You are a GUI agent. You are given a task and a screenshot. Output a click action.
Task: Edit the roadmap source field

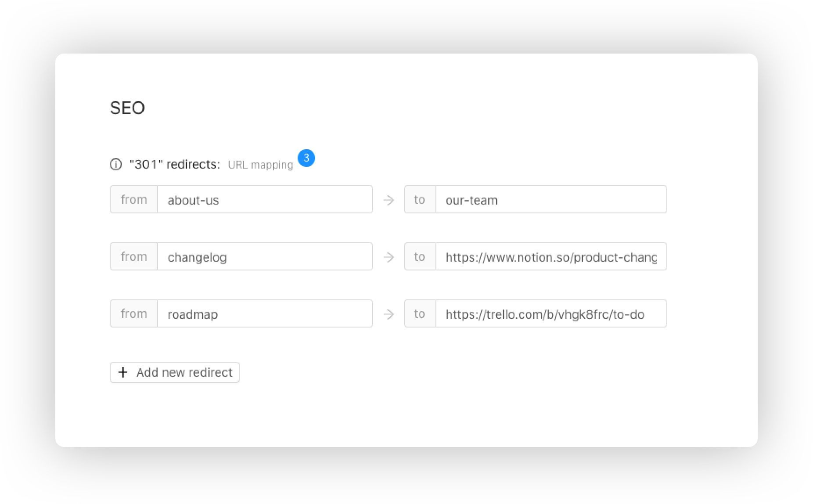click(x=265, y=314)
